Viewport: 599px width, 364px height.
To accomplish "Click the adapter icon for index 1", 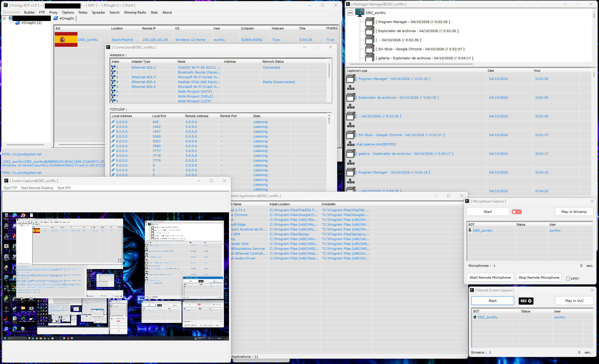I will [x=113, y=67].
